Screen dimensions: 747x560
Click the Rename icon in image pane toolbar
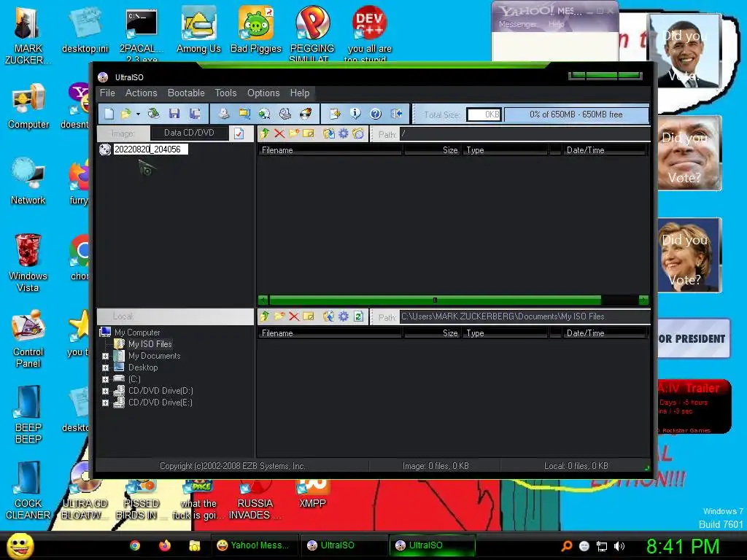coord(309,134)
